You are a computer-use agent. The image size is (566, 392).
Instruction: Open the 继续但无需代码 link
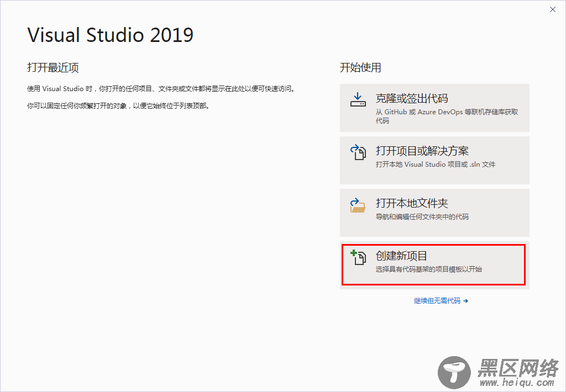point(441,301)
